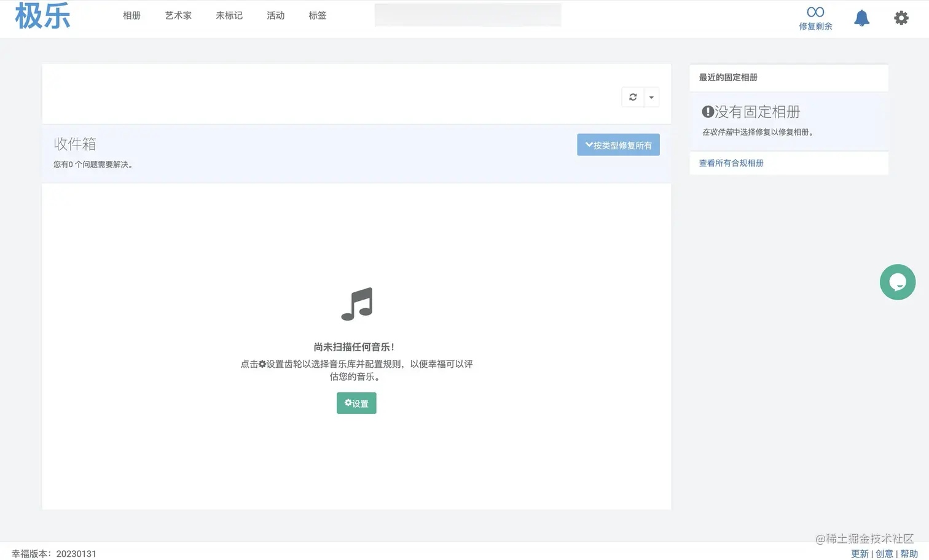Click the 修复剩余 infinity icon

click(x=815, y=12)
